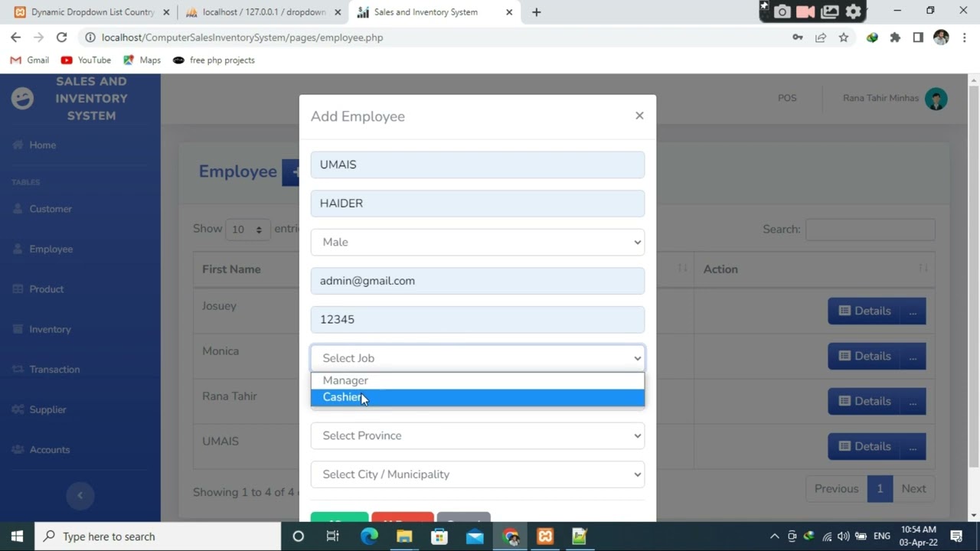Open File Explorer from taskbar
The width and height of the screenshot is (980, 551).
(x=404, y=536)
